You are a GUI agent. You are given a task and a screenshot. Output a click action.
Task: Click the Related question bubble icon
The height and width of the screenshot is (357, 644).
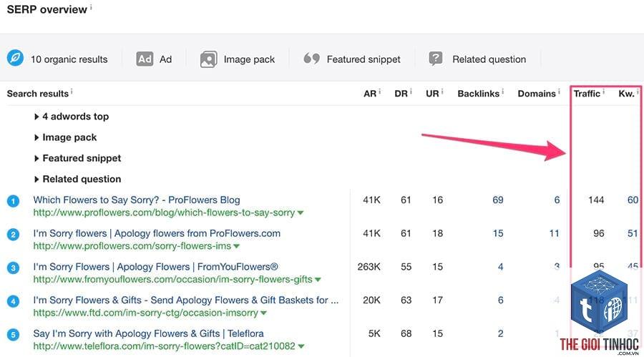point(436,59)
